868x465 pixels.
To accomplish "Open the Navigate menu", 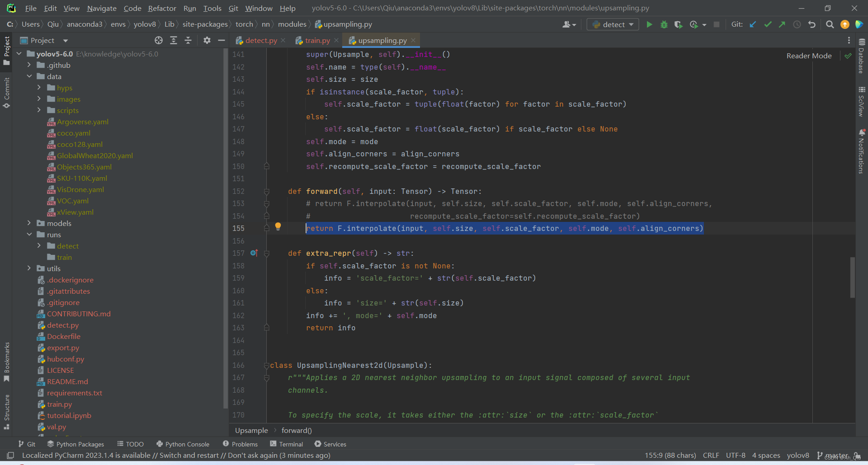I will tap(101, 8).
